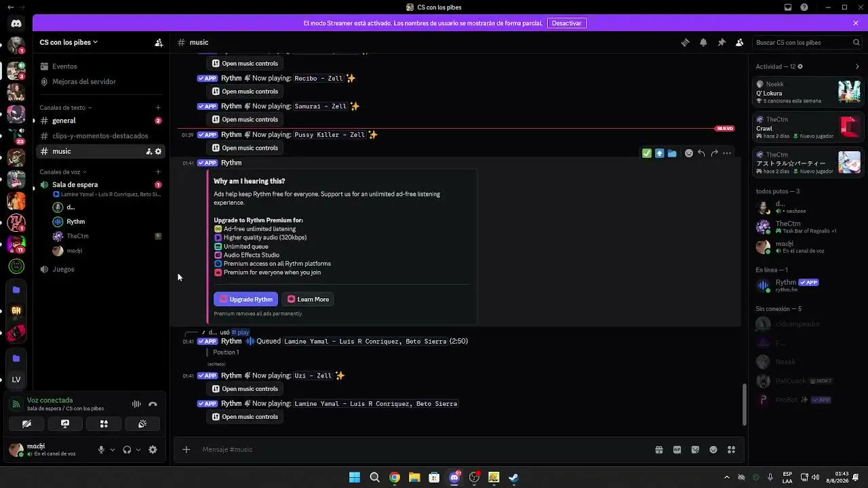Open Google Chrome from the taskbar
The width and height of the screenshot is (868, 488).
(x=395, y=477)
